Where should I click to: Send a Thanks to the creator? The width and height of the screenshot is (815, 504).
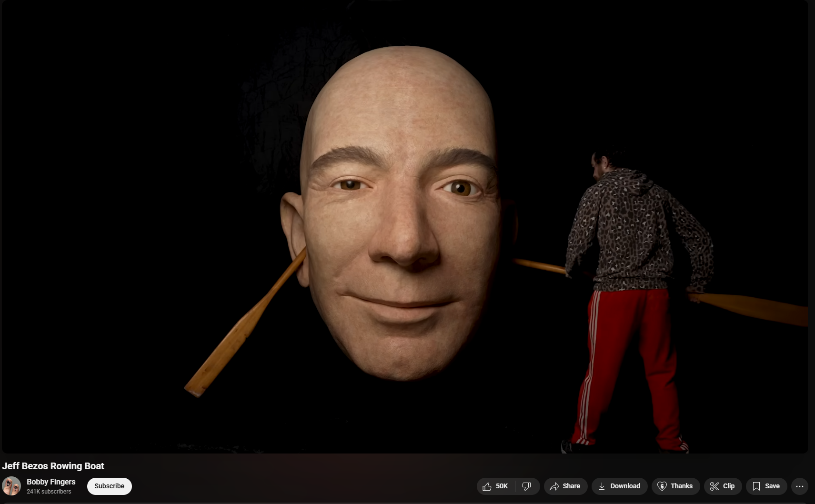pos(675,486)
